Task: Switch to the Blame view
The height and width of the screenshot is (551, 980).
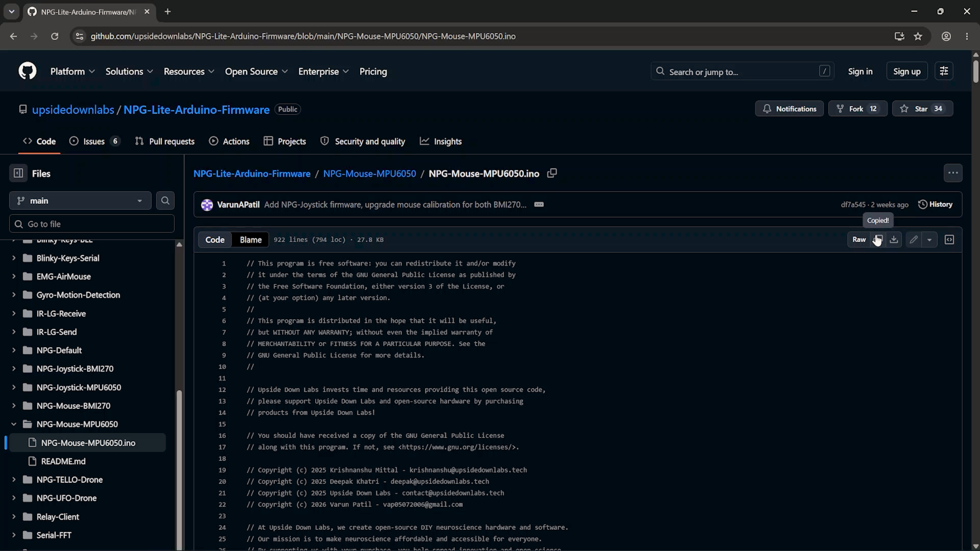Action: pyautogui.click(x=250, y=240)
